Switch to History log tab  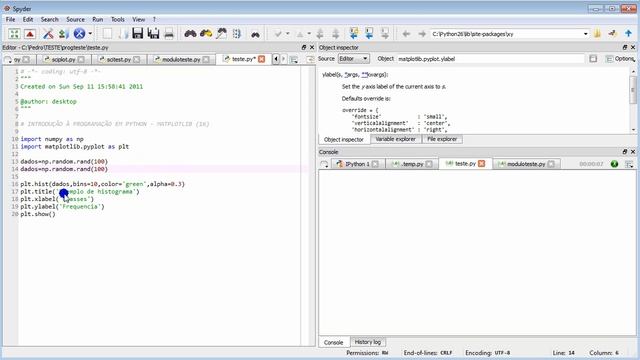(367, 342)
